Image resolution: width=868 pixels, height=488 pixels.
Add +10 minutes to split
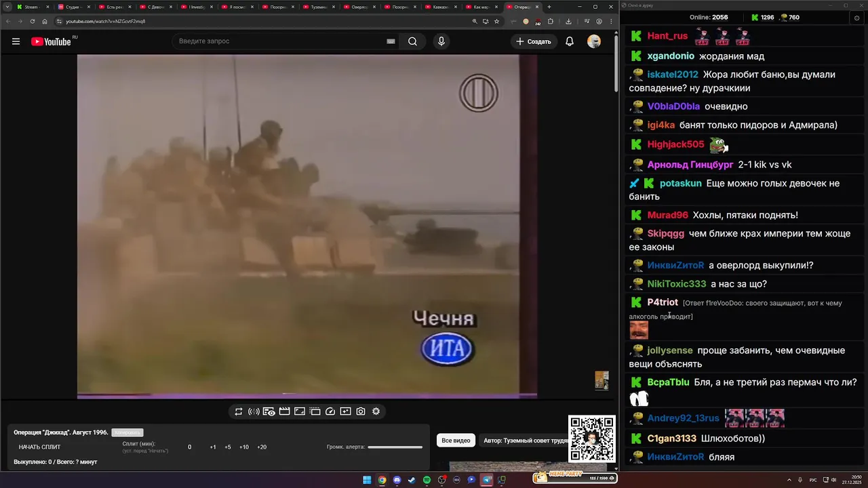pyautogui.click(x=244, y=447)
